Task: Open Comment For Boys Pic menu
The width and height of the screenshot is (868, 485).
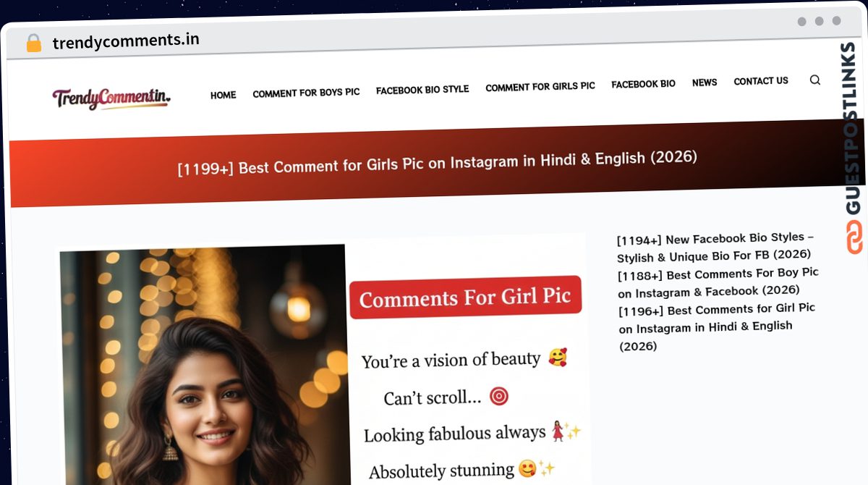Action: pos(306,93)
